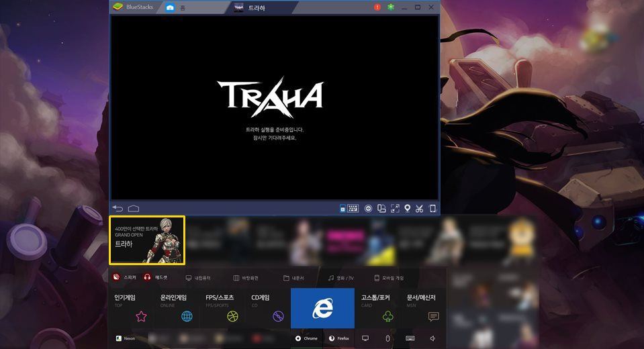This screenshot has height=349, width=644.
Task: Open the 온라인게임 ONLINE category
Action: [177, 308]
